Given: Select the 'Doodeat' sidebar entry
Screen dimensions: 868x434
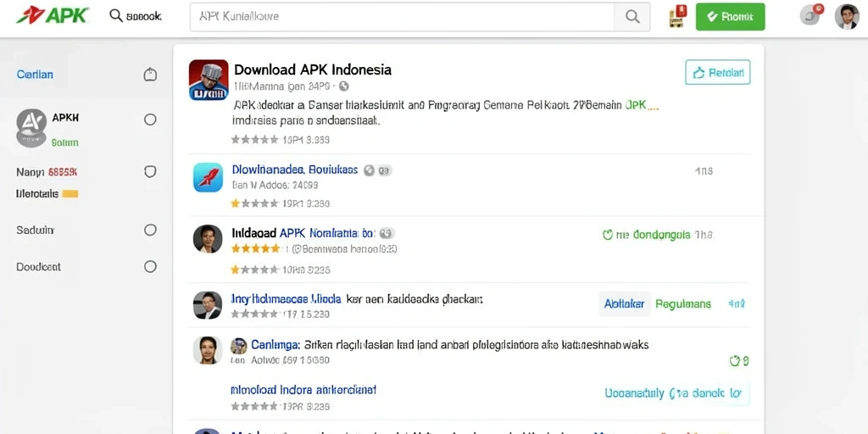Looking at the screenshot, I should 38,267.
